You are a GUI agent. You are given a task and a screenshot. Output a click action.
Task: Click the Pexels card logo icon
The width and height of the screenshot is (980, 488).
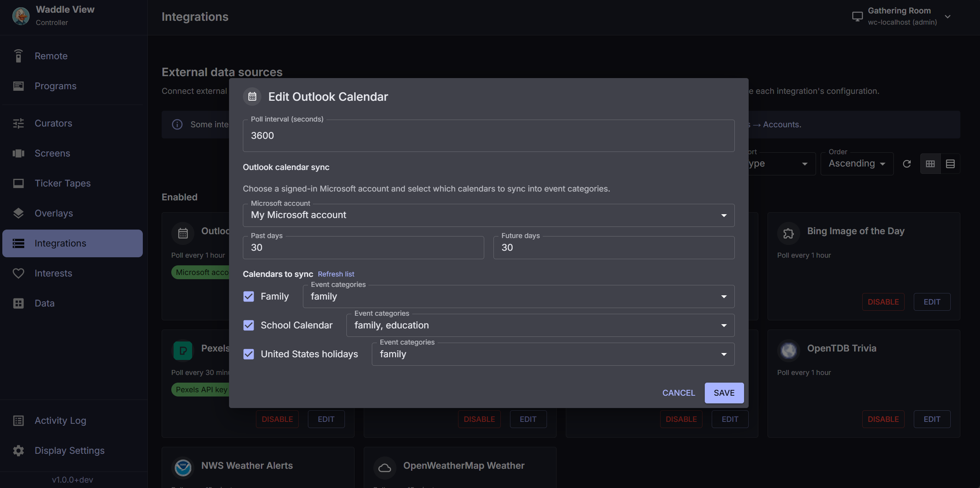click(x=183, y=351)
